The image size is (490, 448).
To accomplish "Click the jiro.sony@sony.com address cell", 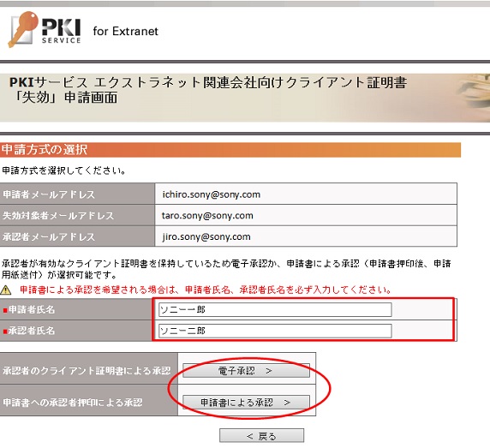I will coord(306,236).
